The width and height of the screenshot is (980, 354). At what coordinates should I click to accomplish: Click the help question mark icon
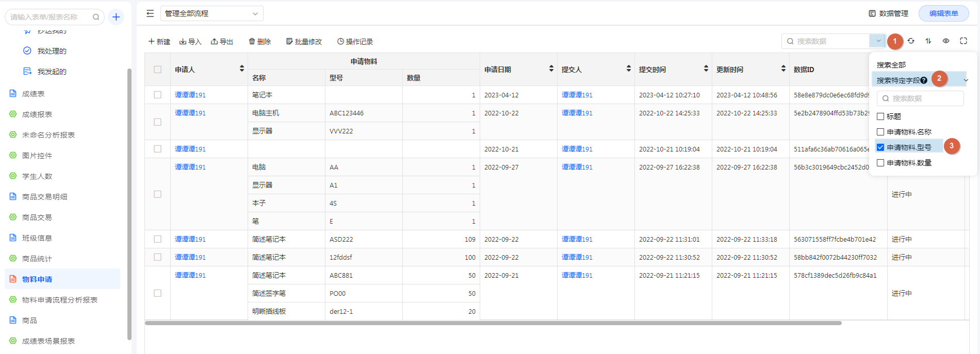924,80
